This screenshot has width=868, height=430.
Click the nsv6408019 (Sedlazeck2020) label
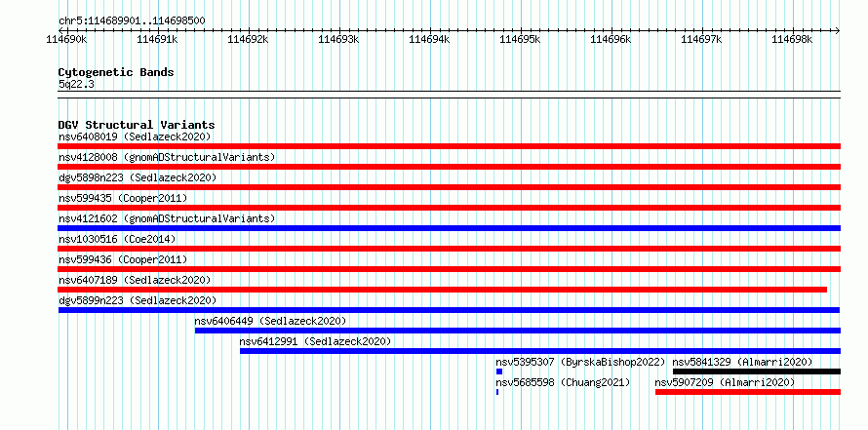(x=135, y=137)
